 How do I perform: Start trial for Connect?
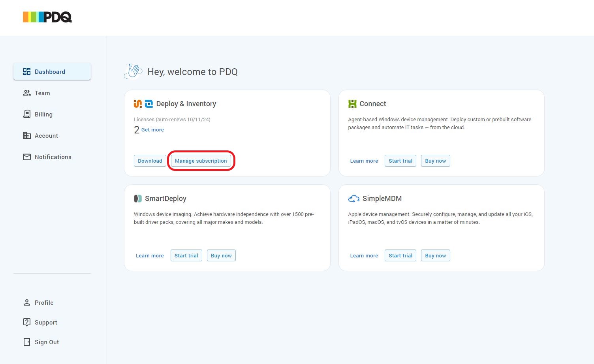click(x=400, y=161)
